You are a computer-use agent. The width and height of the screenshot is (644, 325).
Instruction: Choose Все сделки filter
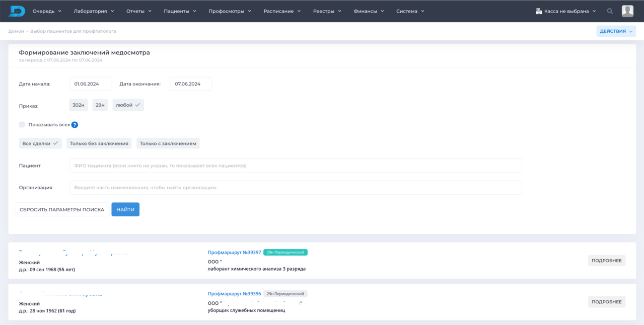pos(40,143)
